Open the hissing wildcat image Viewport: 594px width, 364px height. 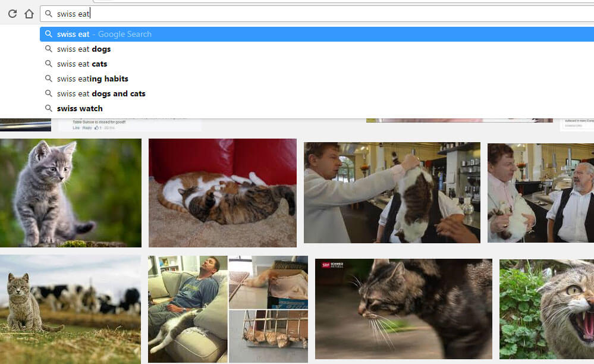pyautogui.click(x=546, y=309)
